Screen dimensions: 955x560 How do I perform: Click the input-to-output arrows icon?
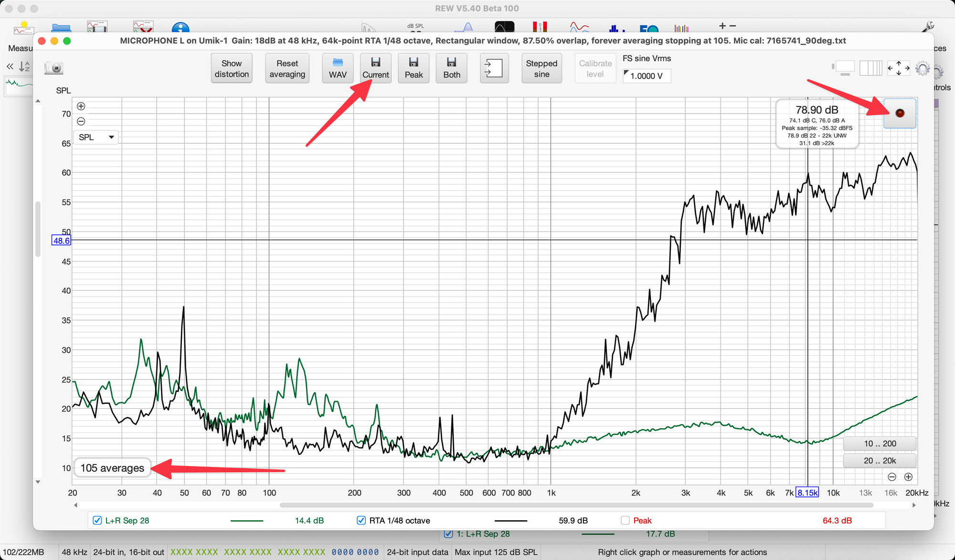click(x=494, y=68)
